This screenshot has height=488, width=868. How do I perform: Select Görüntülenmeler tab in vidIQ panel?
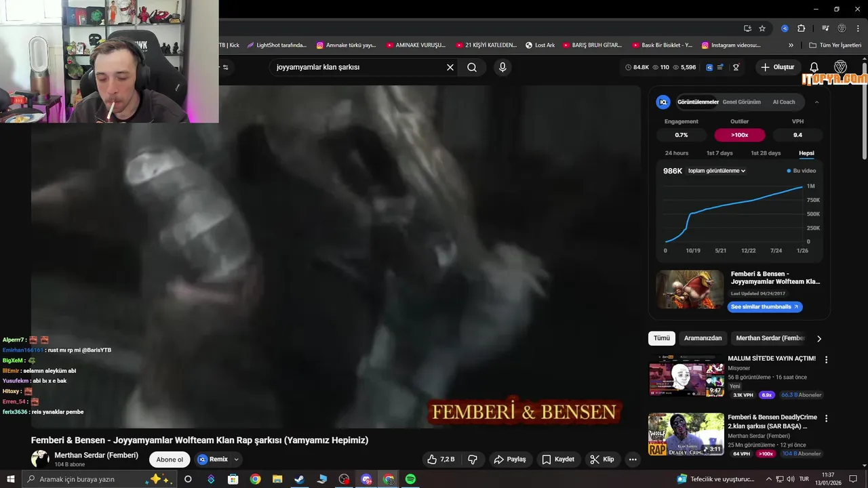pos(698,102)
